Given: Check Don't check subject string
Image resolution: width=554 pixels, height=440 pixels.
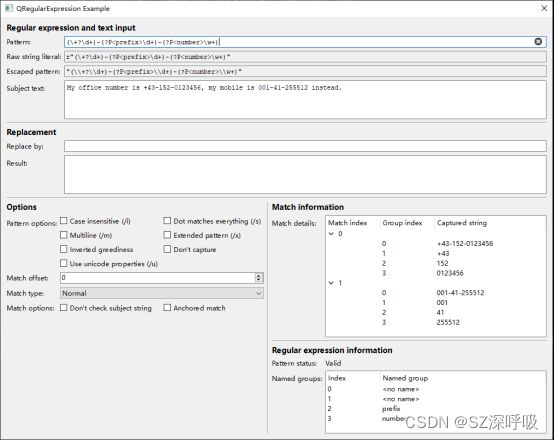Looking at the screenshot, I should click(64, 308).
